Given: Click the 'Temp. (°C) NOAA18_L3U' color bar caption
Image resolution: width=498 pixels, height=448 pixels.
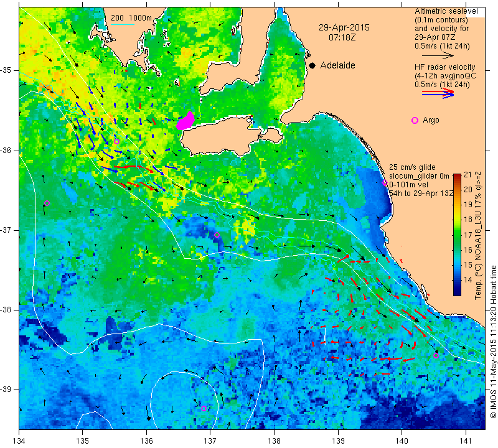Looking at the screenshot, I should pos(478,235).
